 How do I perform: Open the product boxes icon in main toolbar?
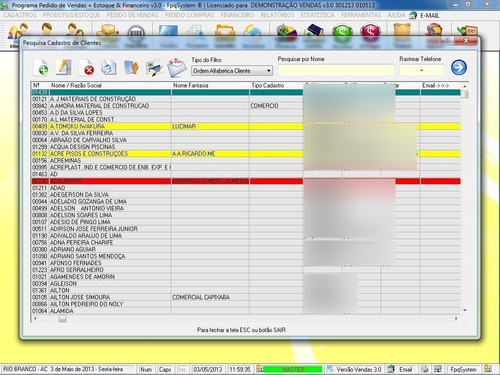[x=107, y=30]
